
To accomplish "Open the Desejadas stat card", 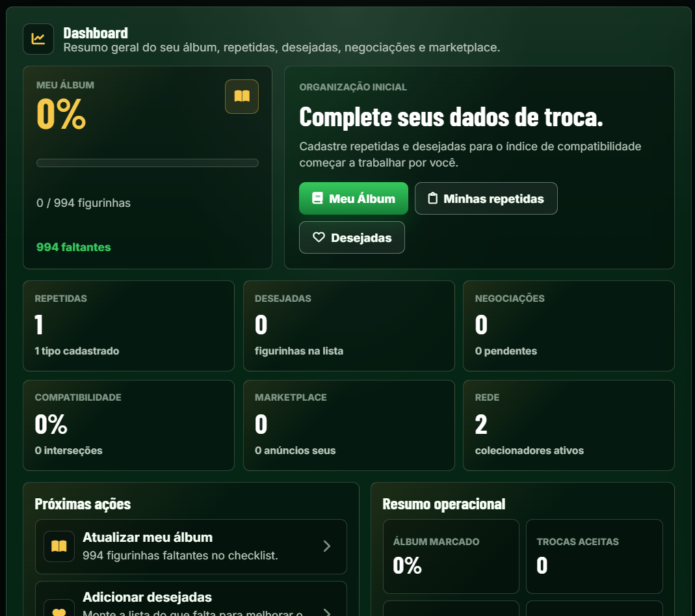I will point(349,325).
